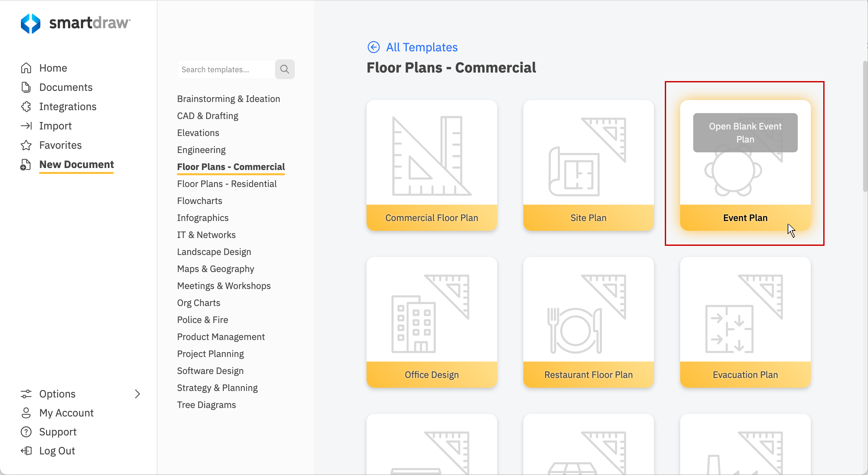Select the Import arrow icon

click(x=26, y=126)
